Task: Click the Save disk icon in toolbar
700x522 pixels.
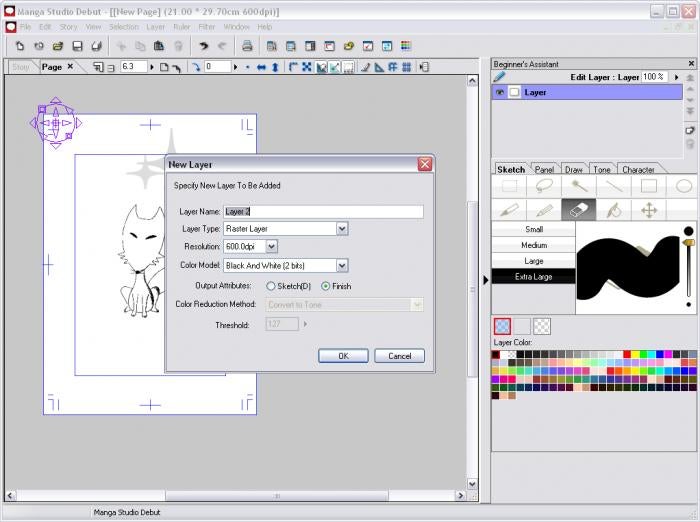Action: (x=77, y=46)
